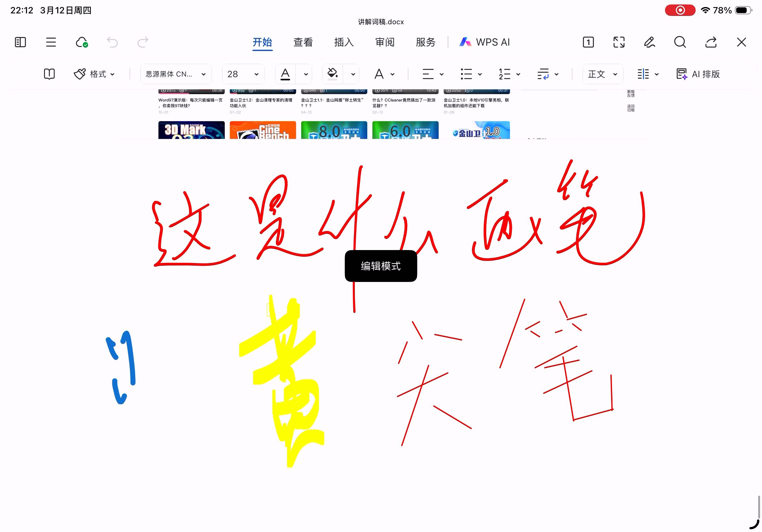Click the AI 排版 button
Viewport: 762px width, 532px height.
coord(698,74)
